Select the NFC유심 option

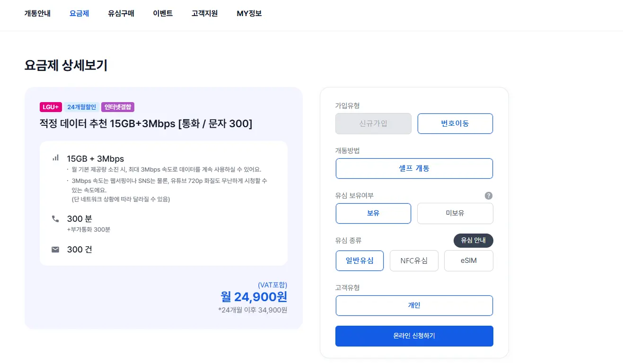[x=414, y=260]
